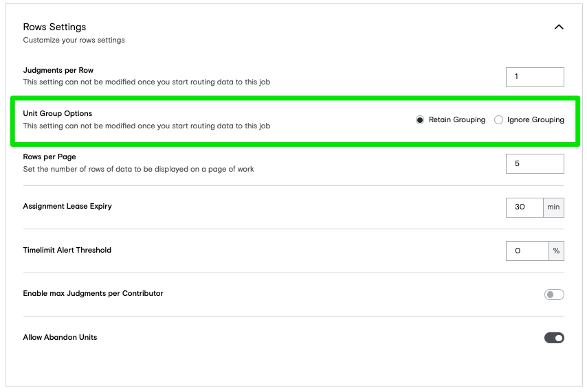
Task: Focus the Judgments per Row field
Action: click(x=535, y=77)
